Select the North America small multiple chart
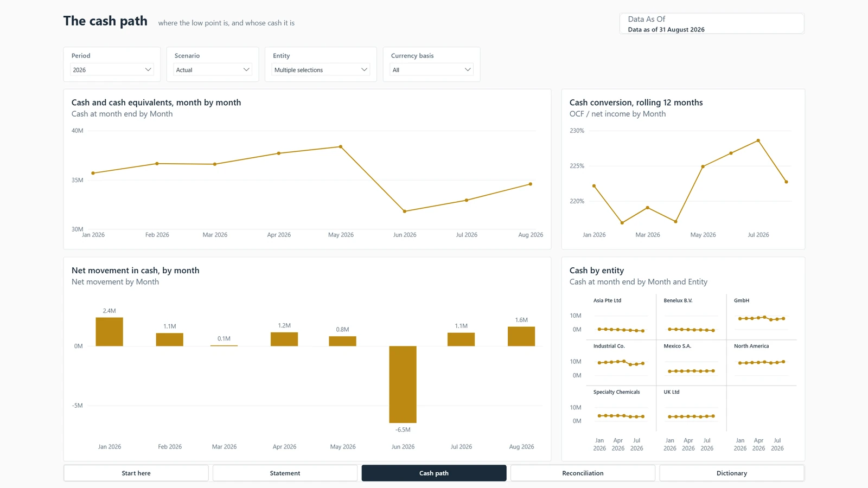Viewport: 868px width, 488px height. pyautogui.click(x=761, y=363)
